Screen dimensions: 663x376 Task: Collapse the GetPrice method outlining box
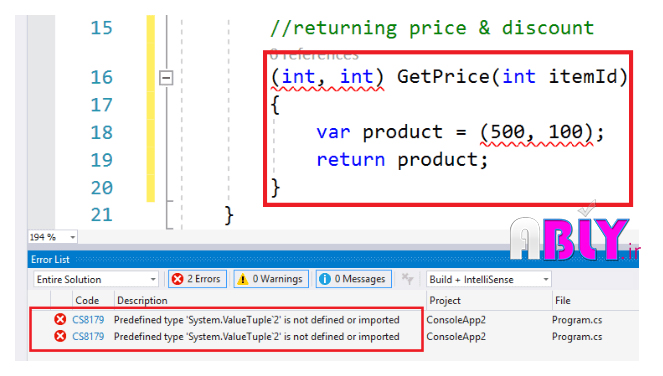pos(166,78)
